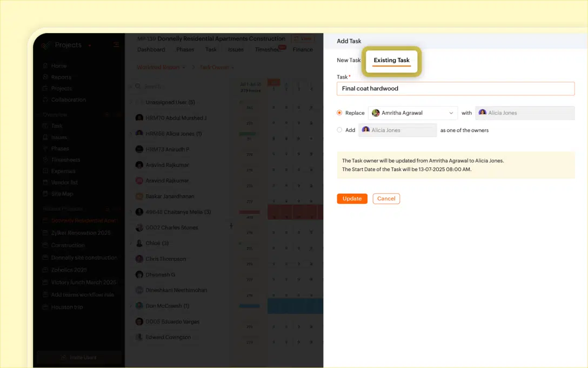This screenshot has height=368, width=588.
Task: Click the Update button
Action: 352,199
